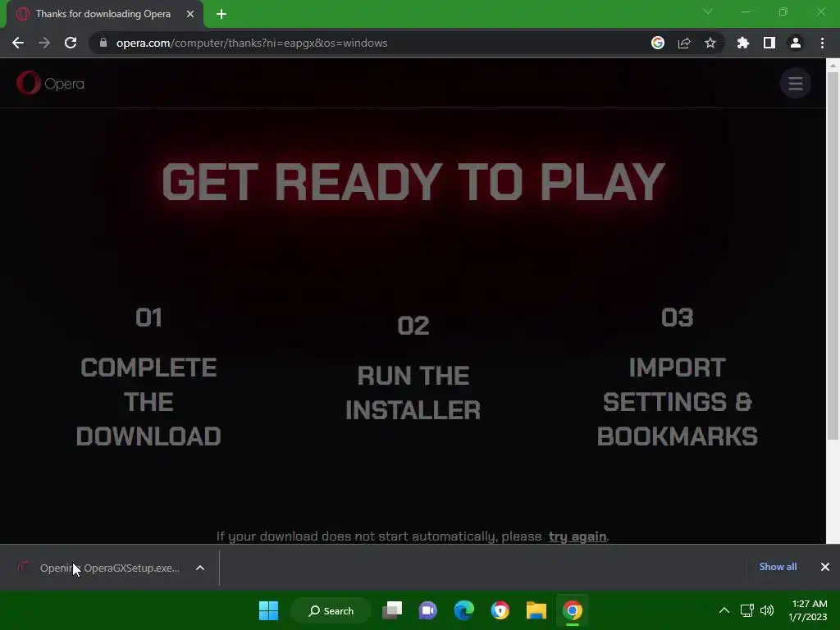Click the 'GET READY TO PLAY' heading
This screenshot has height=630, width=840.
coord(413,182)
